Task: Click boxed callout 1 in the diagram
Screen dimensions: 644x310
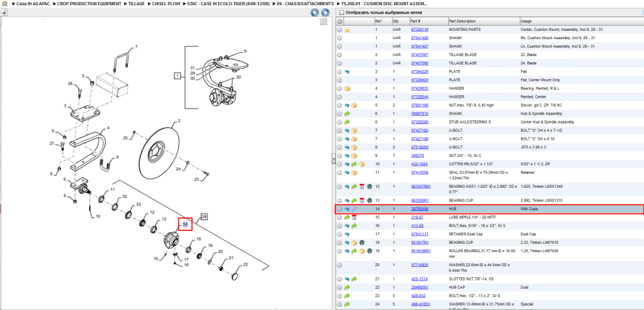Action: tap(177, 75)
